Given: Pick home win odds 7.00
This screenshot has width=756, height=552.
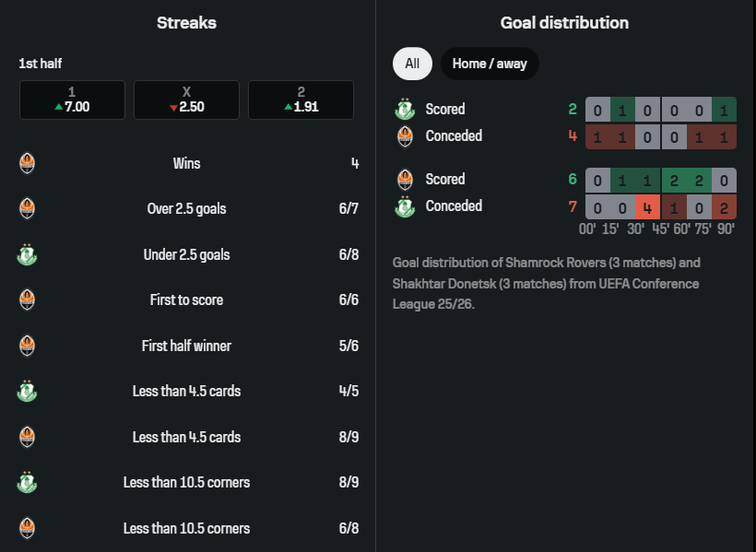Looking at the screenshot, I should point(72,100).
